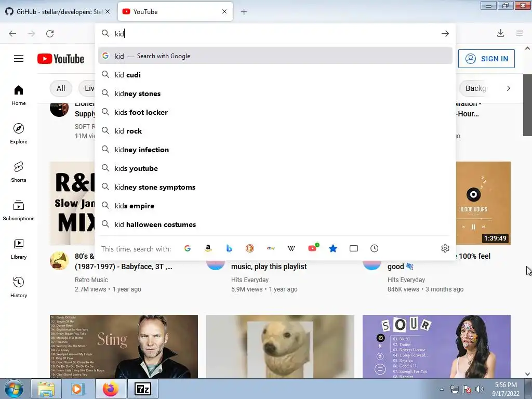Choose the 'kid rock' suggestion
The height and width of the screenshot is (399, 532).
pyautogui.click(x=275, y=130)
